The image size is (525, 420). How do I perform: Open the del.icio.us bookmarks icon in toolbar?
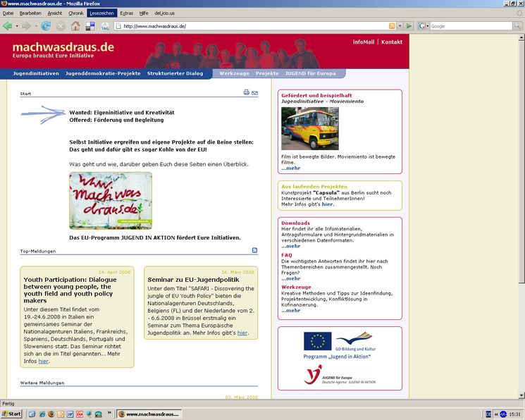point(90,26)
